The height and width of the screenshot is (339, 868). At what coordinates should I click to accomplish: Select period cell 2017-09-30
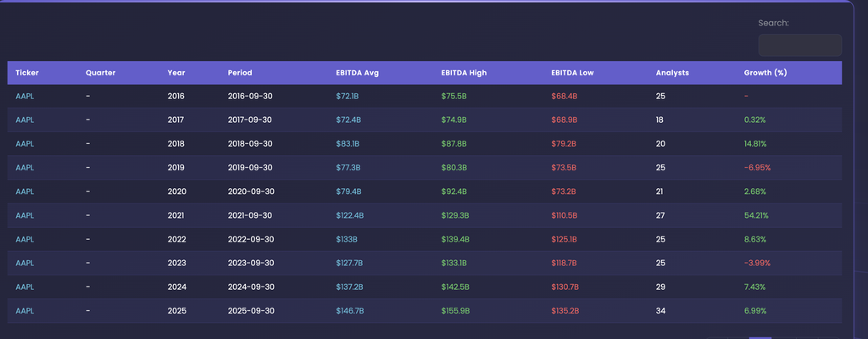(x=250, y=119)
